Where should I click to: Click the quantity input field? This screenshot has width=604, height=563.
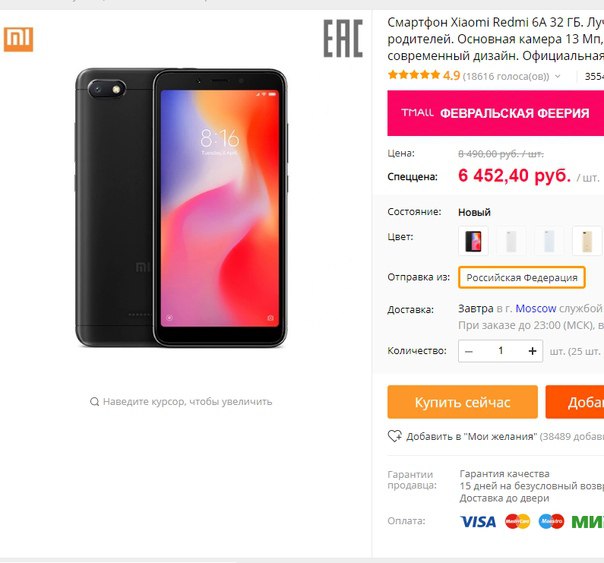(x=501, y=351)
